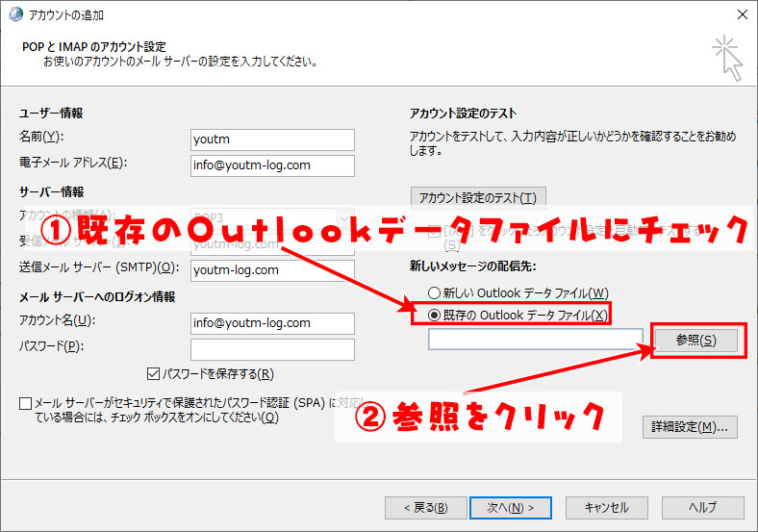
Task: Click the existing data file path field
Action: (x=535, y=339)
